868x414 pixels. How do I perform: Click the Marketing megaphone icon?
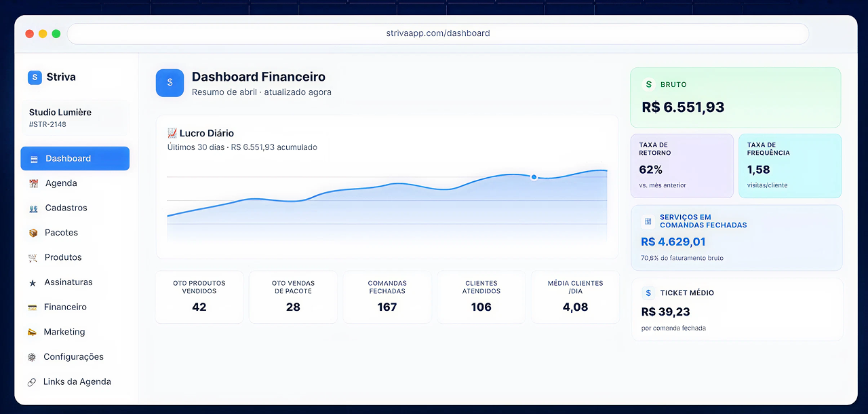pyautogui.click(x=32, y=332)
